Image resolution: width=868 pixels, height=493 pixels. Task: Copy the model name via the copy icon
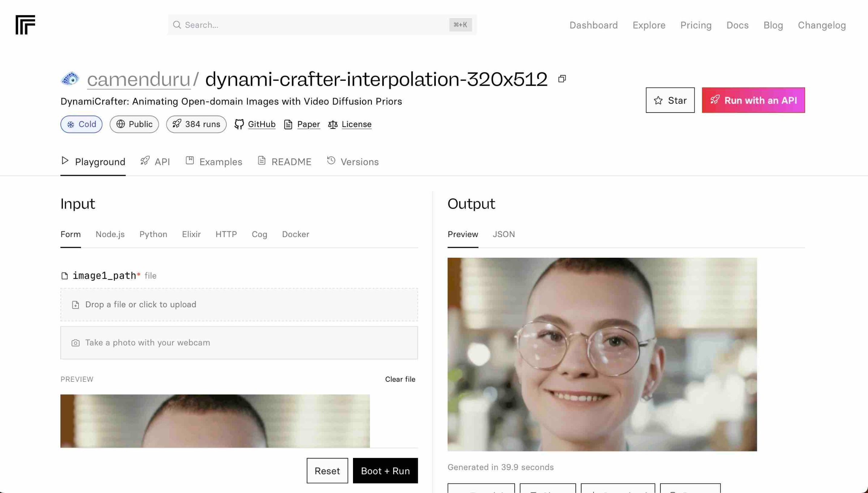click(562, 78)
